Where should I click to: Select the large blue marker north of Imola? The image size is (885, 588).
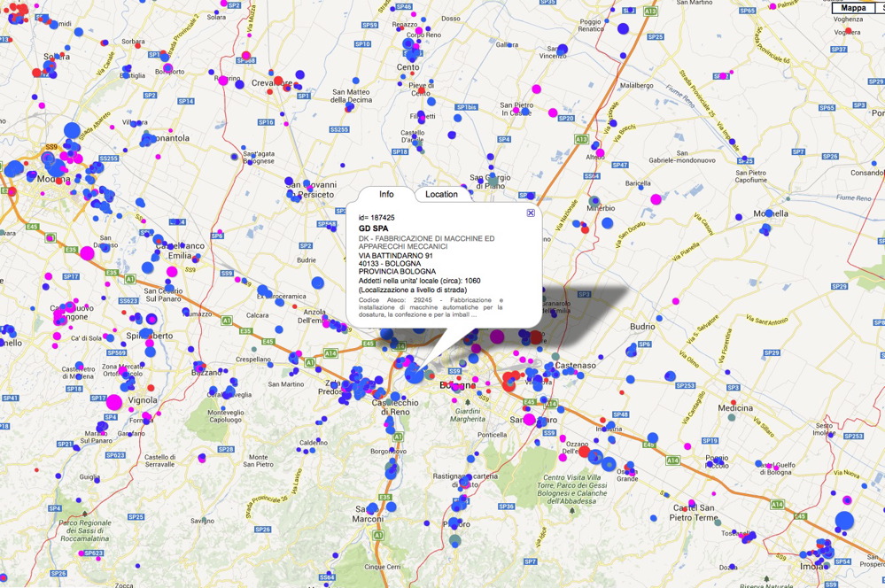[844, 520]
